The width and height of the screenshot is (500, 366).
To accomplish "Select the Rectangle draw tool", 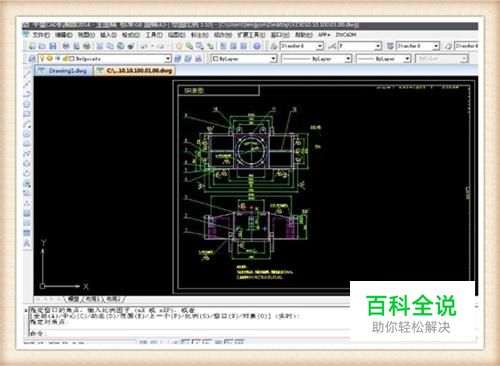I will point(27,114).
